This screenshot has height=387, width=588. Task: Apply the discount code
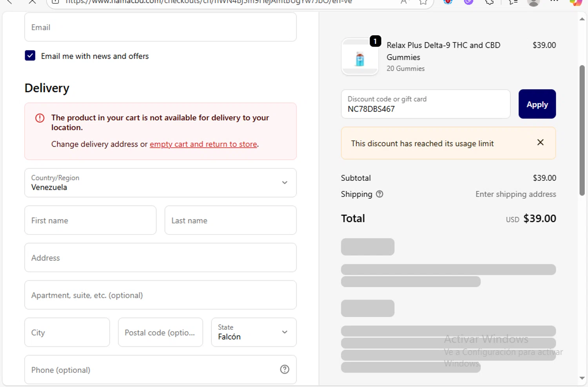click(537, 104)
